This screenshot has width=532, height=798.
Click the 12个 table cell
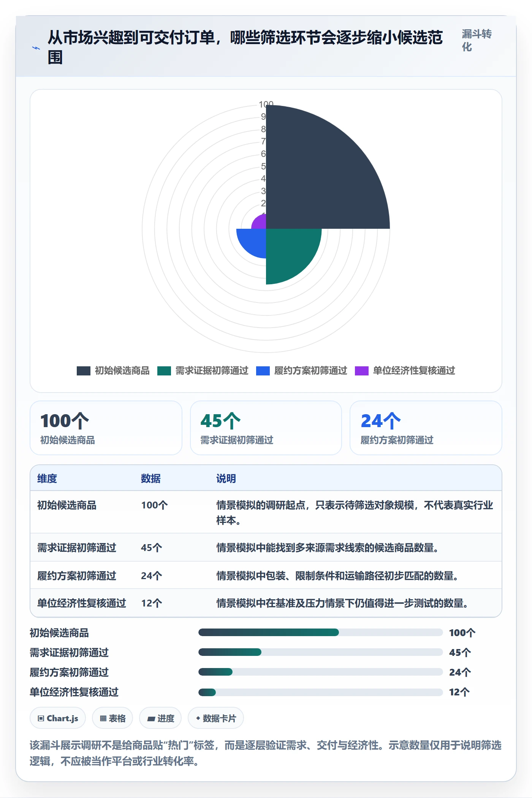tap(152, 603)
